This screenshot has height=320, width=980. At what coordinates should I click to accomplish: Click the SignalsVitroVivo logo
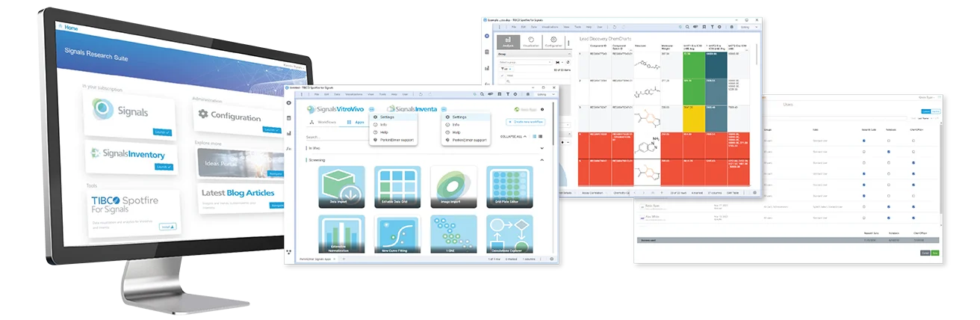coord(337,109)
